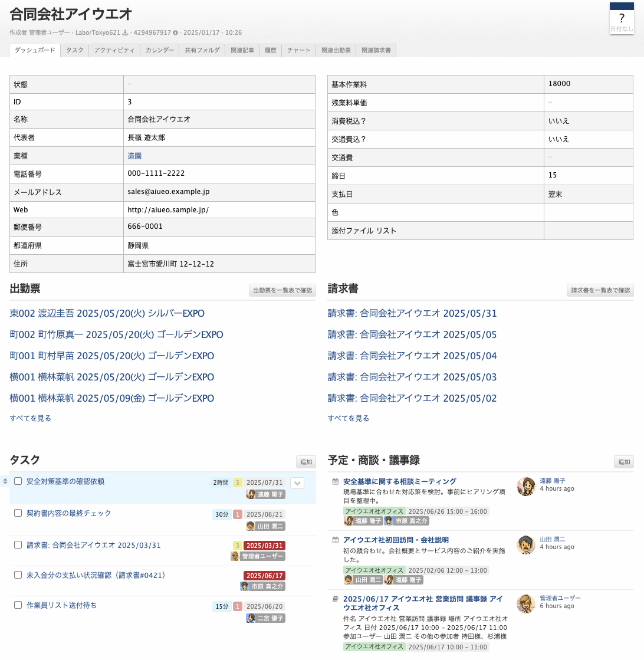The width and height of the screenshot is (644, 660).
Task: Switch to the カレンダー tab
Action: pyautogui.click(x=159, y=51)
